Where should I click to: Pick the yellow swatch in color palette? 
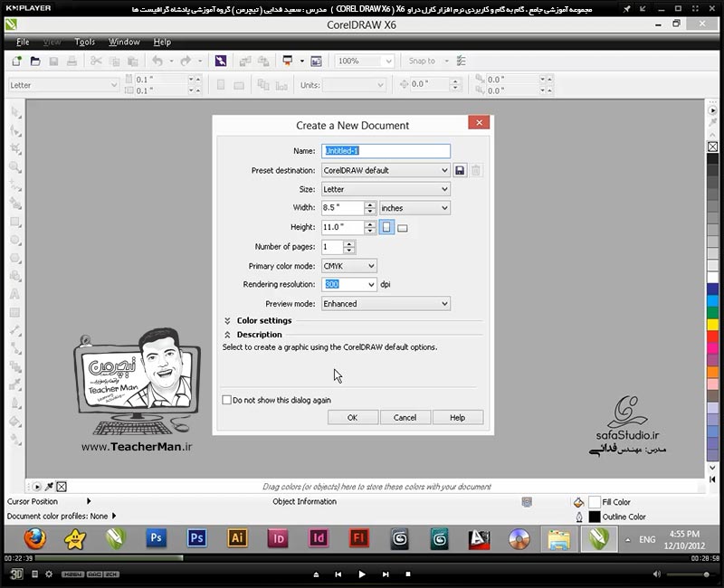(712, 325)
